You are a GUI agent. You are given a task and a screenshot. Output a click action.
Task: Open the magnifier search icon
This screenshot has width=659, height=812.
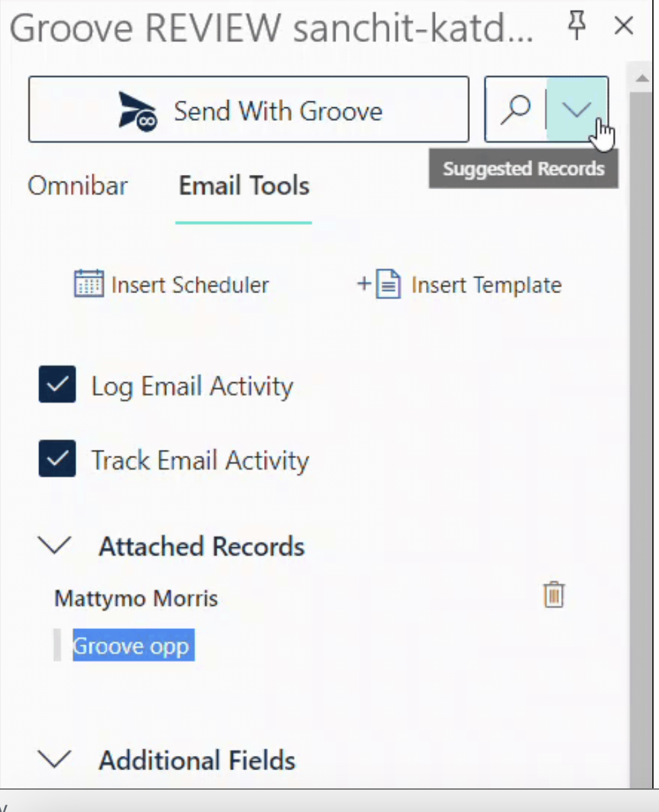click(x=515, y=109)
